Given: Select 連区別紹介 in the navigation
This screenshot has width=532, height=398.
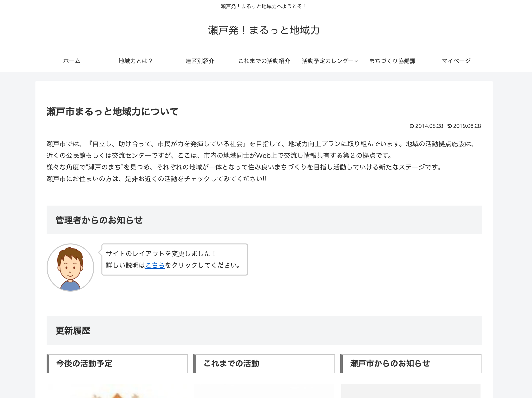Looking at the screenshot, I should 200,61.
